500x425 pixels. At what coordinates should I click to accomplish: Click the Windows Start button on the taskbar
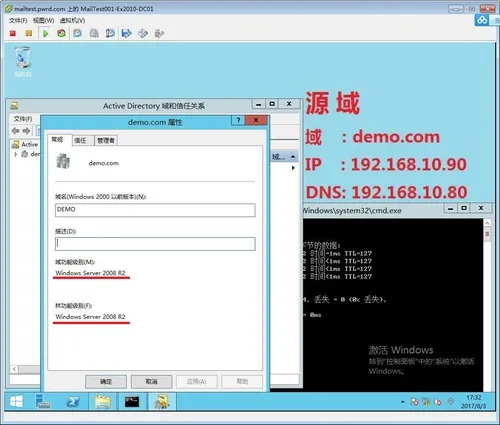(16, 402)
